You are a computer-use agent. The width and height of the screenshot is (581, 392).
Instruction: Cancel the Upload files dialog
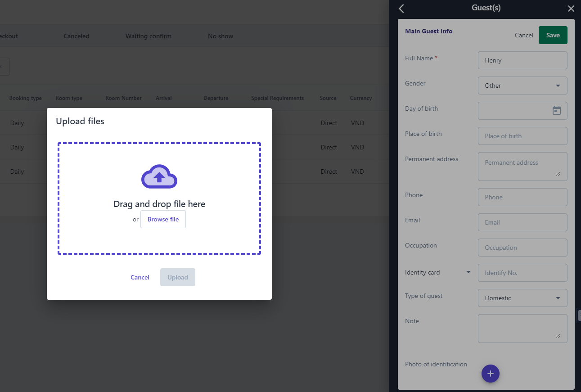140,277
